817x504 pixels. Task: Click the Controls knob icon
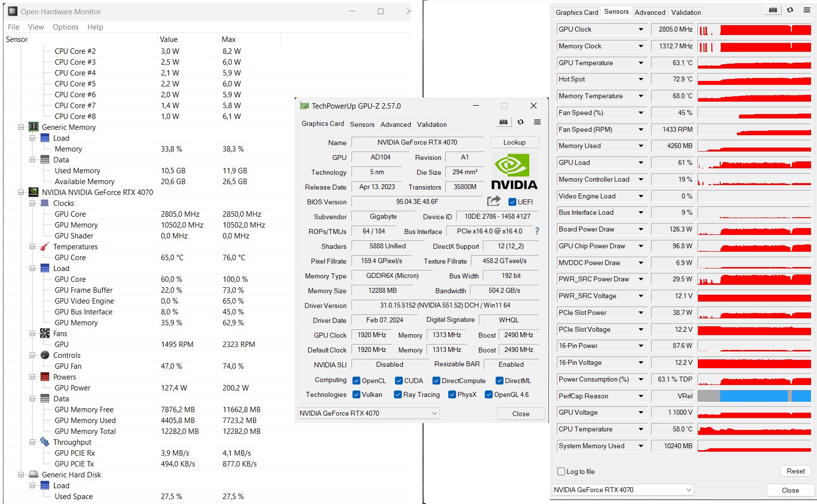(x=45, y=355)
